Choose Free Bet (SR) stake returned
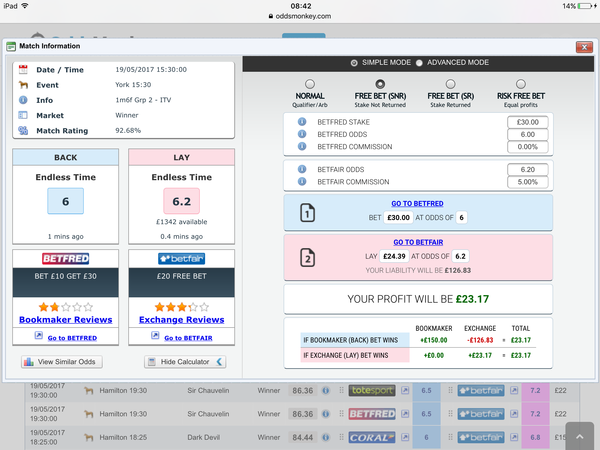The width and height of the screenshot is (600, 450). [x=450, y=84]
